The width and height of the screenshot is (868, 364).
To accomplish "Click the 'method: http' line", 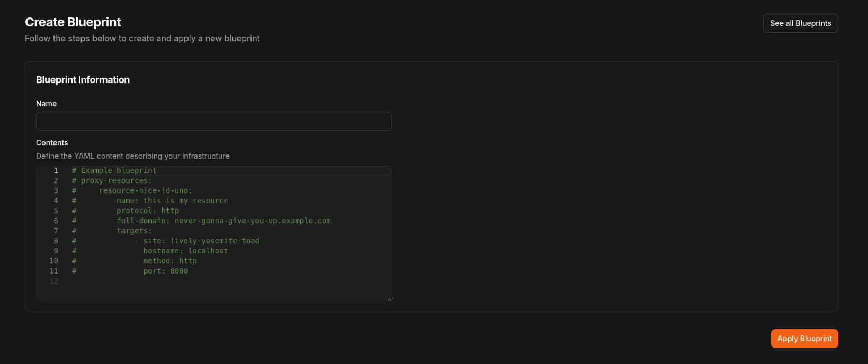I will [x=169, y=261].
